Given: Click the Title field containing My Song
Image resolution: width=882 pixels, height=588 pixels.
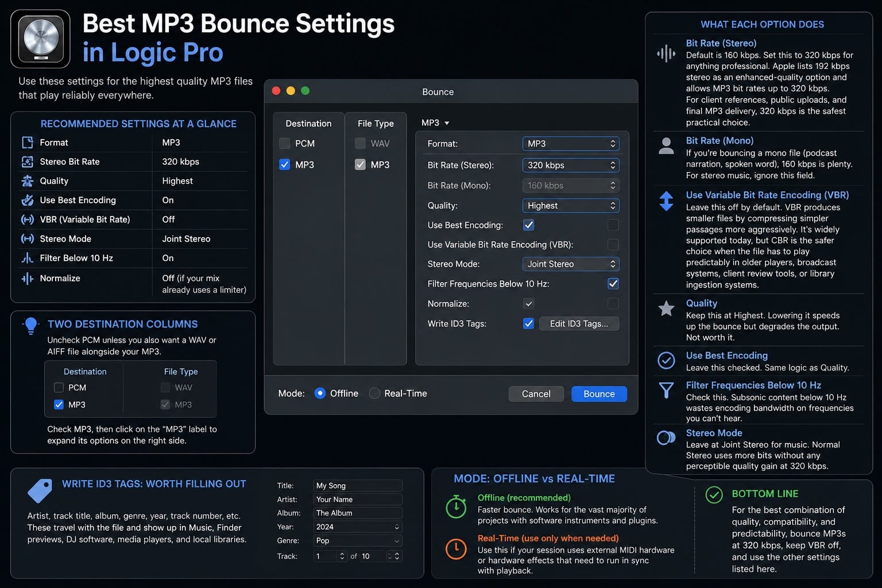Looking at the screenshot, I should coord(357,486).
